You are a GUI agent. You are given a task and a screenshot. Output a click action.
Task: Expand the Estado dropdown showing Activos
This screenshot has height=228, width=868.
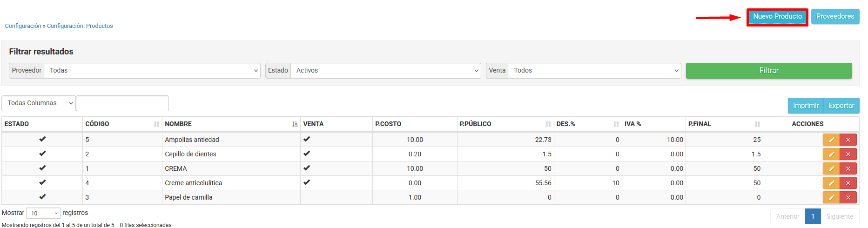(x=385, y=71)
